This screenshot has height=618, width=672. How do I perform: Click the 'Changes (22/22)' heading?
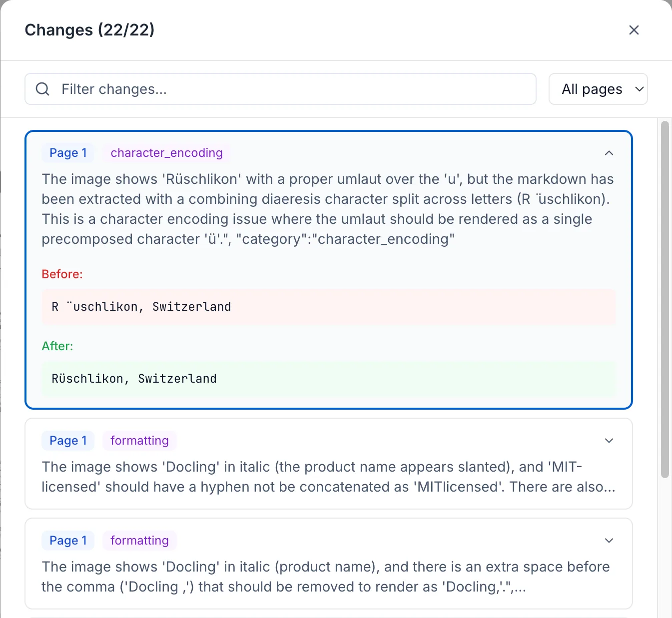[89, 30]
